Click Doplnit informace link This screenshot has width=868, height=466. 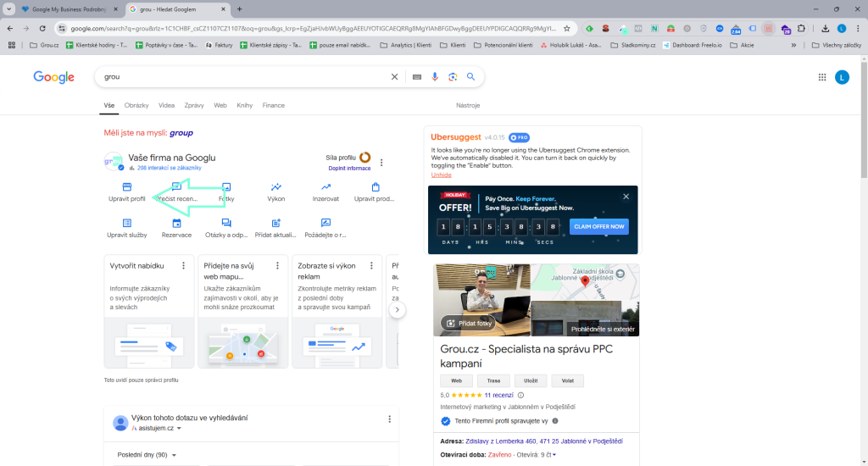pyautogui.click(x=349, y=169)
